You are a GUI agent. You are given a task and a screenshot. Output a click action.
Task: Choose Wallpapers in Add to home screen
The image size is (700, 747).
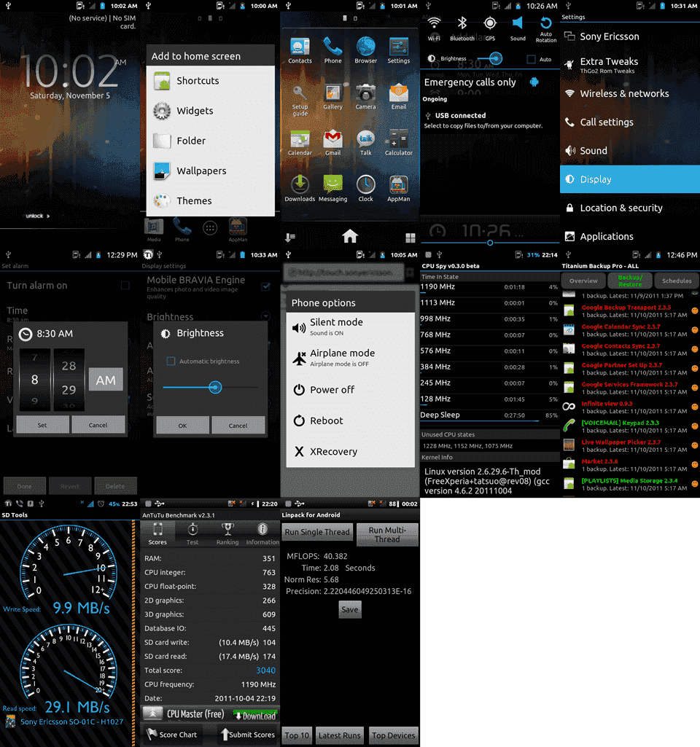tap(211, 171)
